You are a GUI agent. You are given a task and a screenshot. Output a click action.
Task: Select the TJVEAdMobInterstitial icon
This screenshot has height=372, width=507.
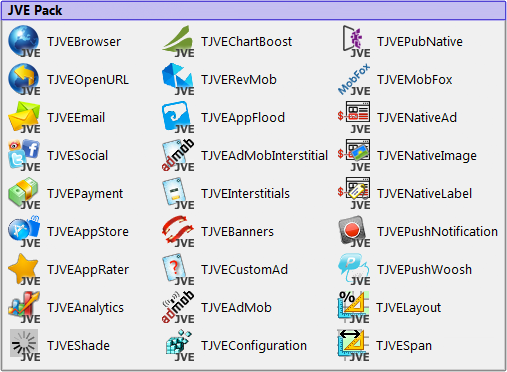178,155
